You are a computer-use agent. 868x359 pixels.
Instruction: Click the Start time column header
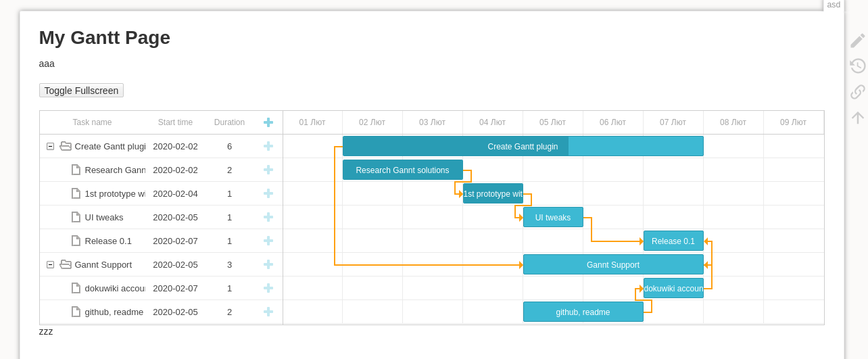175,122
